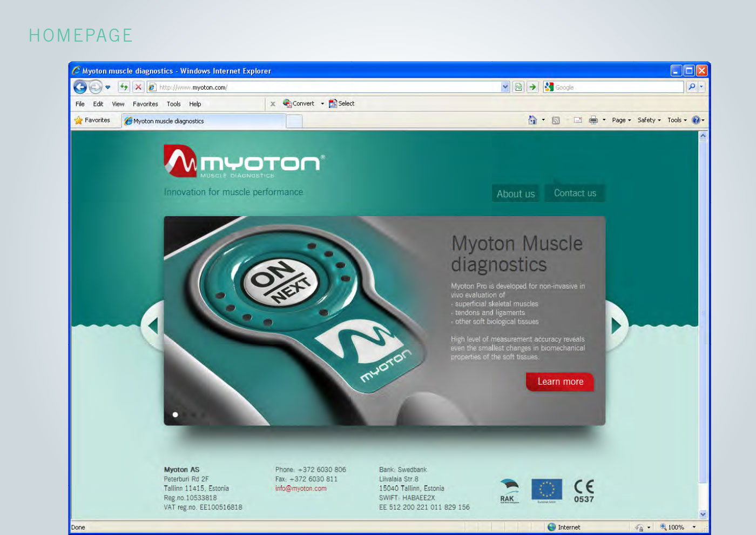756x535 pixels.
Task: Close the Convert toolbar with X
Action: [x=273, y=104]
